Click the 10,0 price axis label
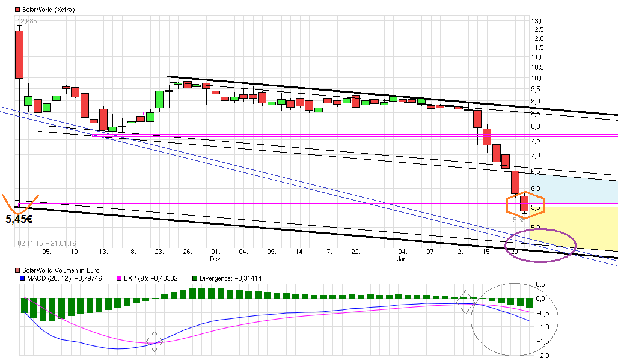 click(537, 78)
